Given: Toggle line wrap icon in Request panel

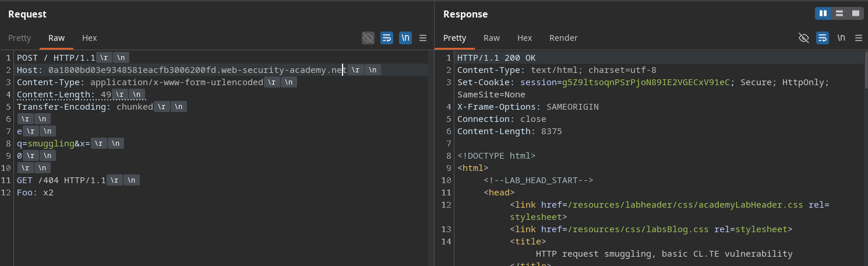Looking at the screenshot, I should pyautogui.click(x=387, y=38).
